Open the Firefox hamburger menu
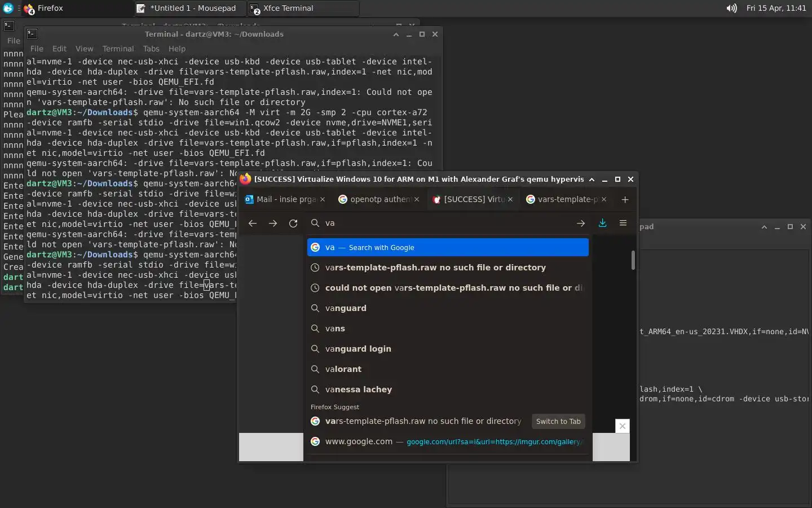812x508 pixels. tap(623, 223)
